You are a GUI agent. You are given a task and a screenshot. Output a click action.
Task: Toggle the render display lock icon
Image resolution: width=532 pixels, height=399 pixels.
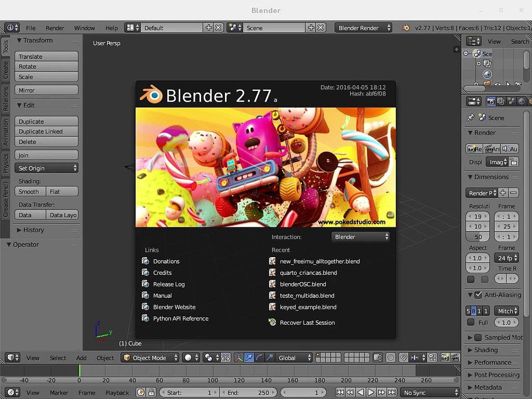click(x=514, y=162)
